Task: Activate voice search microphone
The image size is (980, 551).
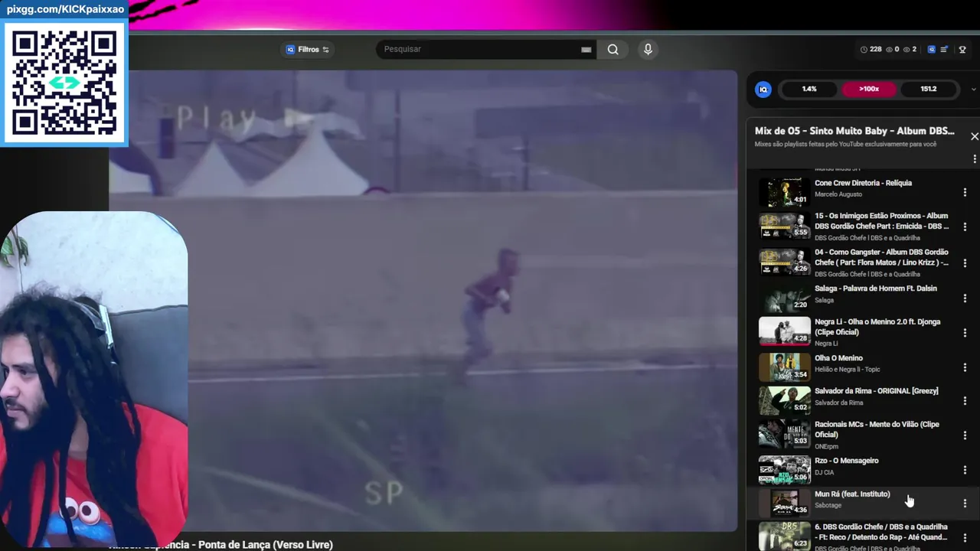Action: [648, 50]
